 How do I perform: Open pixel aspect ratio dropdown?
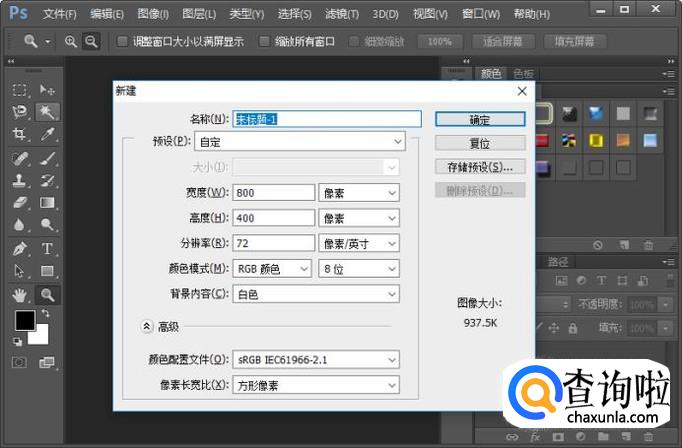click(x=316, y=385)
